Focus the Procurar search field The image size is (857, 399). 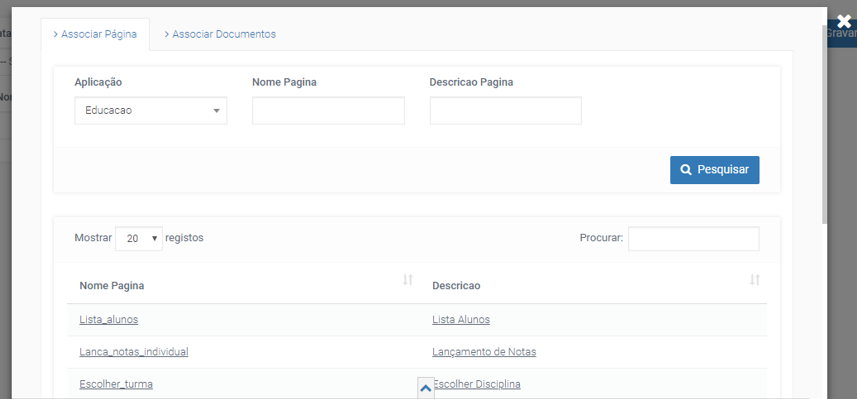[694, 239]
